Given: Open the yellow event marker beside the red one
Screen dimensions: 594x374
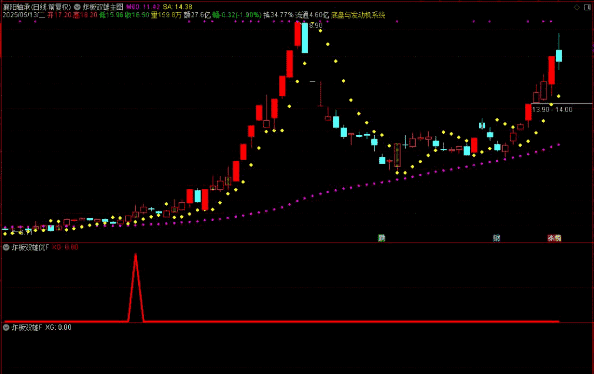Looking at the screenshot, I should [x=558, y=238].
